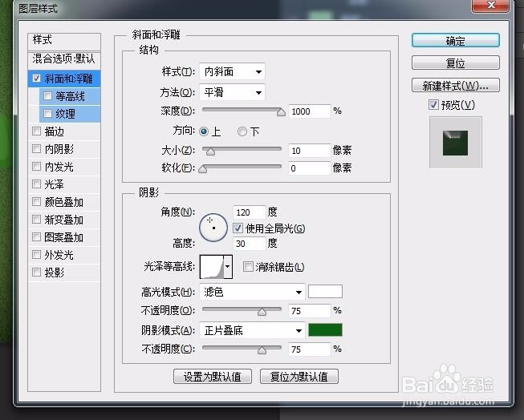
Task: Click the 深度 slider handle
Action: tap(281, 112)
